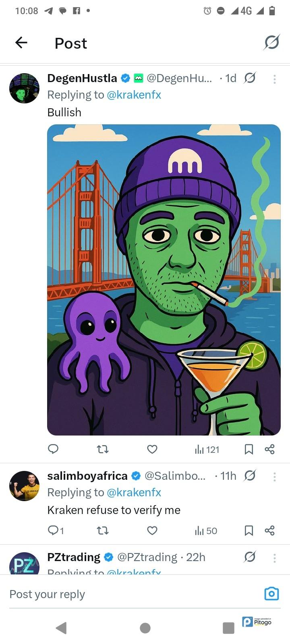Tap the back arrow in Post header
The height and width of the screenshot is (644, 290).
point(21,43)
